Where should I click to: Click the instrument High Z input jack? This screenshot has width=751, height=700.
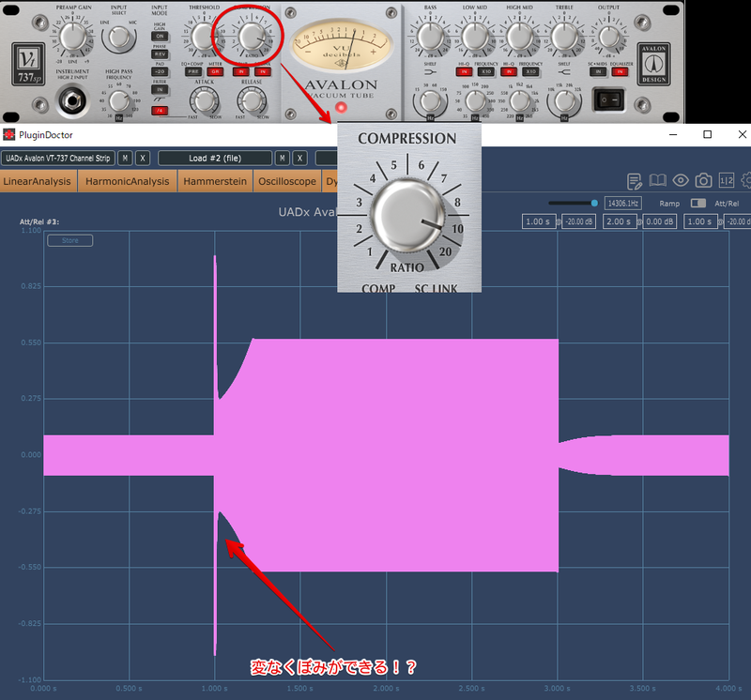72,100
